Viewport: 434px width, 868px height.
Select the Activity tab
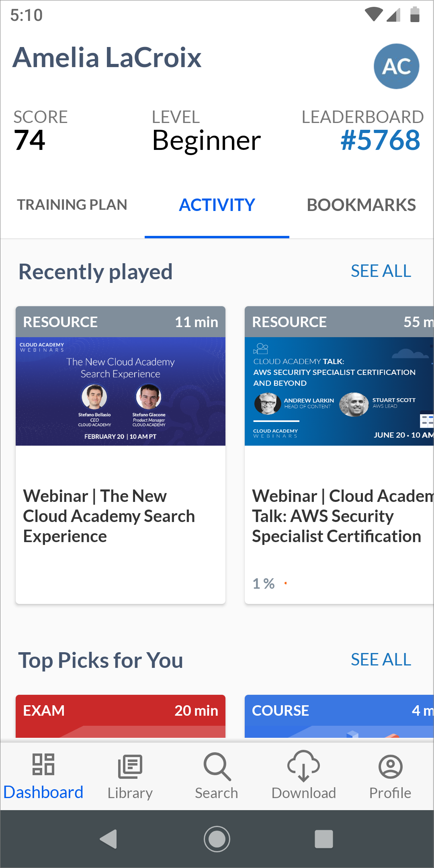[217, 205]
